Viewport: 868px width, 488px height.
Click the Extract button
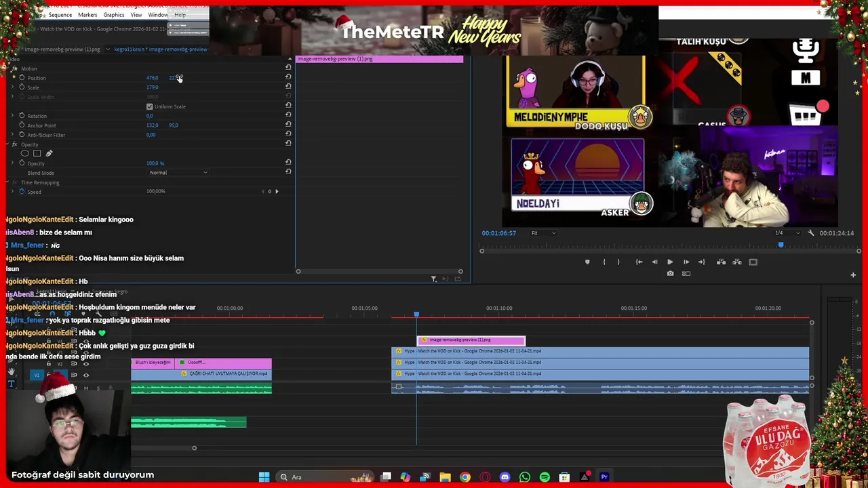point(736,262)
